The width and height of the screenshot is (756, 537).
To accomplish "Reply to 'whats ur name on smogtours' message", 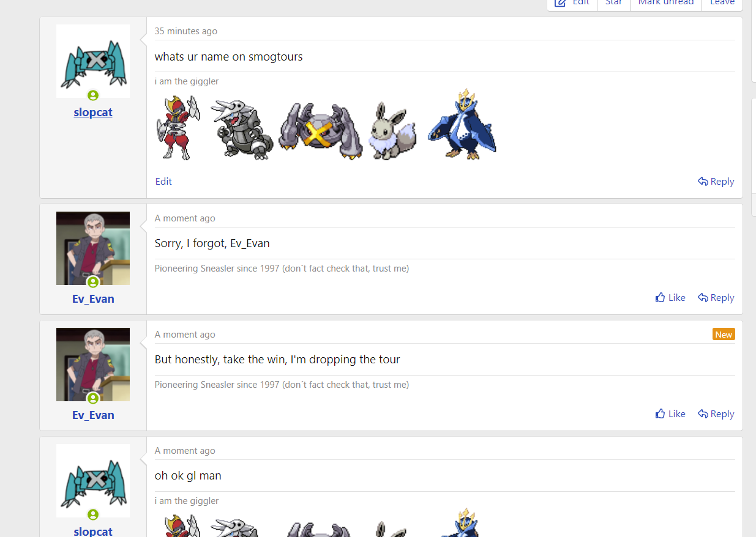I will 716,181.
